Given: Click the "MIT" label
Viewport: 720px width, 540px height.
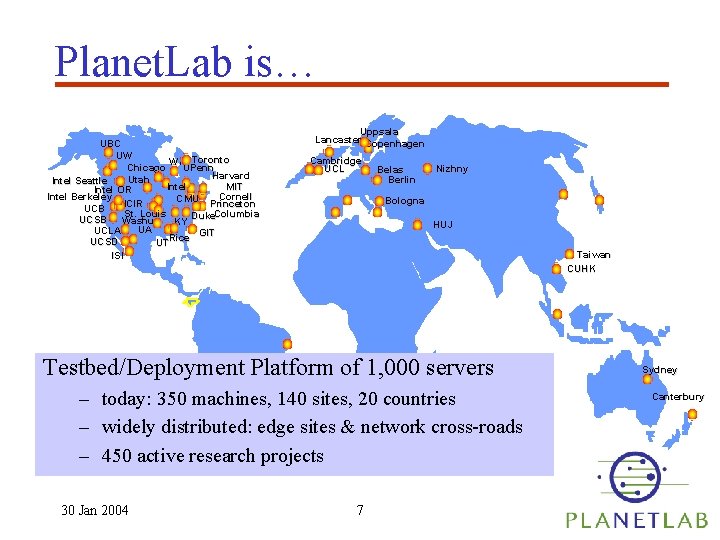Looking at the screenshot, I should pos(234,186).
